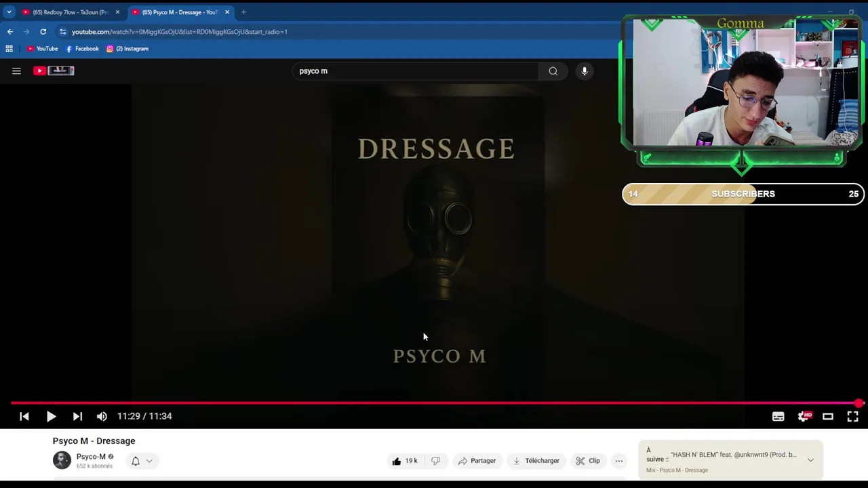Click the '652 k abonnés' subscriber count

pos(94,466)
